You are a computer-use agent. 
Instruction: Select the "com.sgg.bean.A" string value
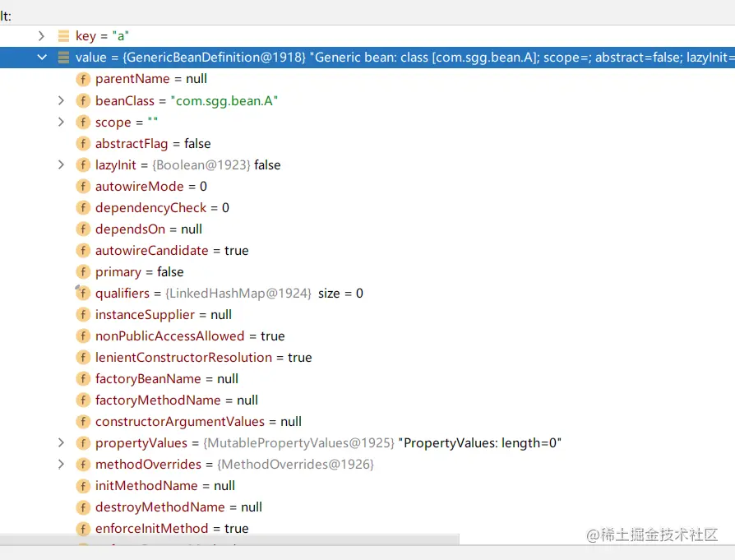click(x=224, y=100)
